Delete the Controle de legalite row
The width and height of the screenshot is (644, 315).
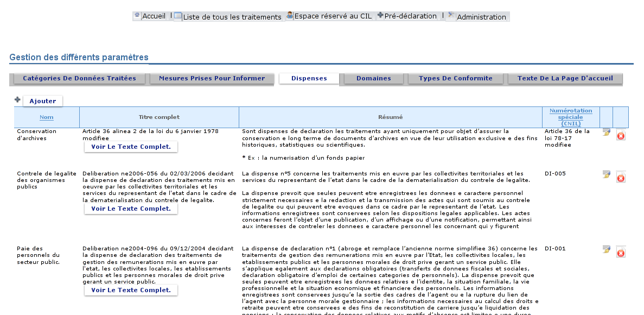click(x=621, y=178)
